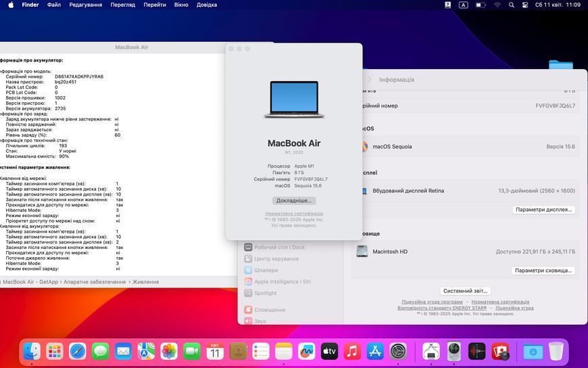This screenshot has height=368, width=588.
Task: Open the Apple TV app in the Dock
Action: coord(329,352)
